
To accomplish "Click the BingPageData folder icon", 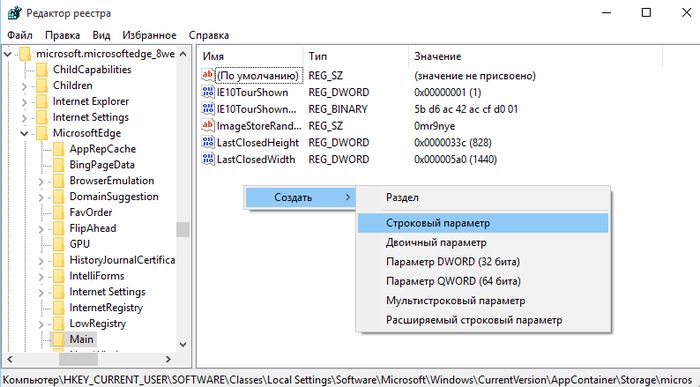I will 58,165.
